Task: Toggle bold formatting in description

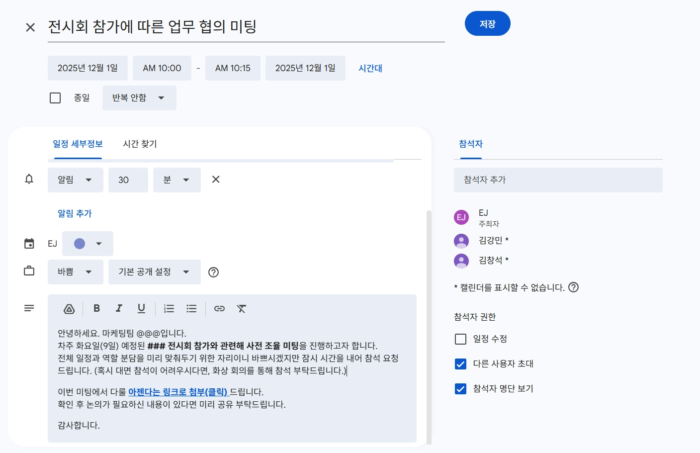Action: tap(97, 308)
